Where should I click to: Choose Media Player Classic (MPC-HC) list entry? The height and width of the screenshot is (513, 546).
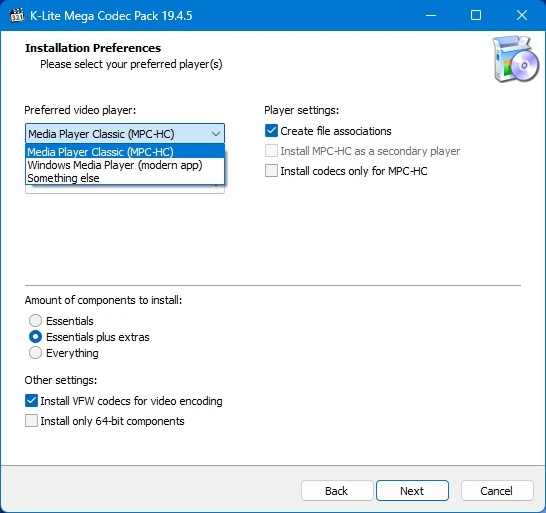coord(125,152)
